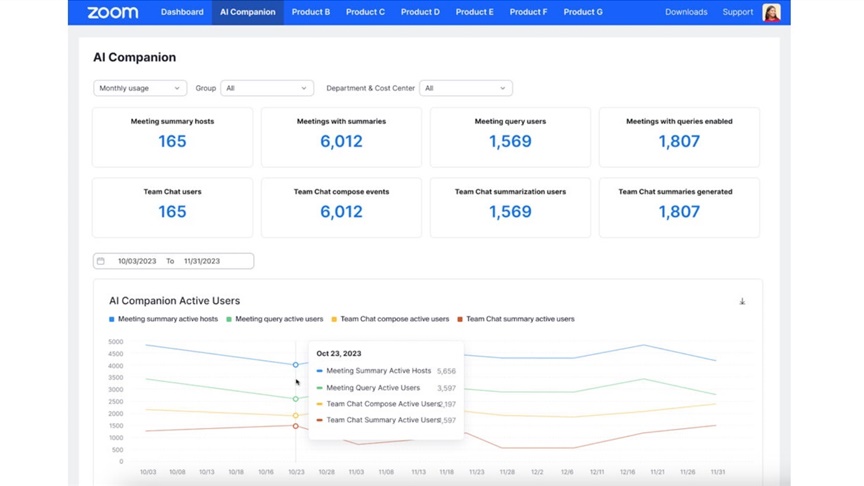Select the Team Chat users card
The height and width of the screenshot is (486, 864).
(172, 208)
